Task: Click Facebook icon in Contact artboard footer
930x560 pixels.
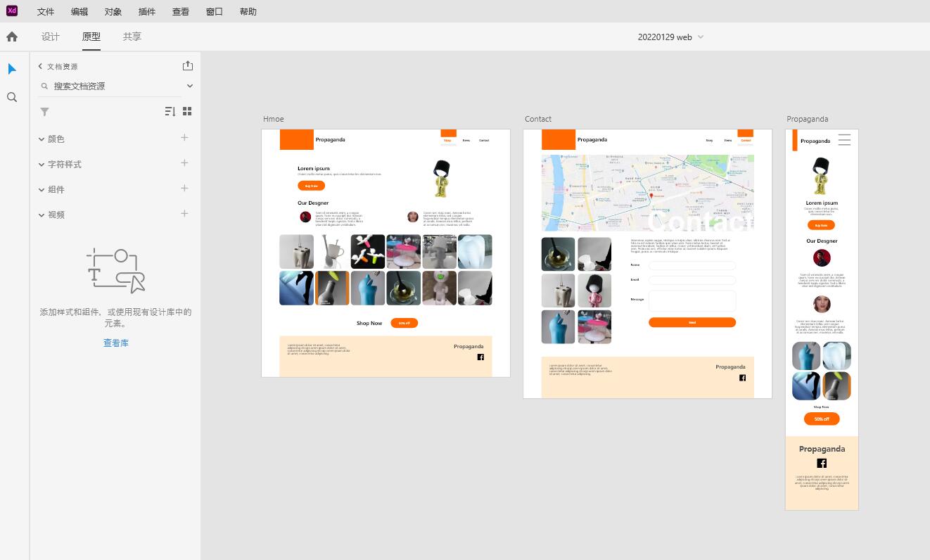Action: tap(742, 378)
